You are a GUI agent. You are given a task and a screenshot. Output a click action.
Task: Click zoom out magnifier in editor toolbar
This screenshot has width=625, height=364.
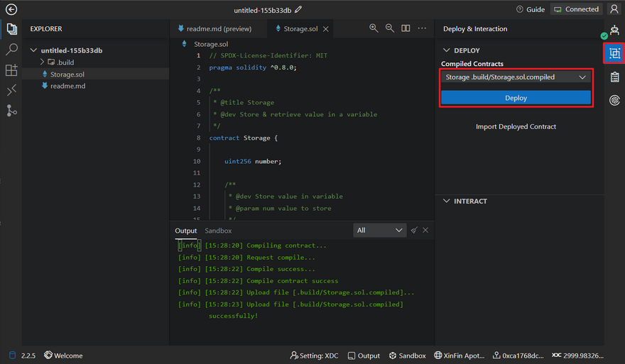(389, 28)
